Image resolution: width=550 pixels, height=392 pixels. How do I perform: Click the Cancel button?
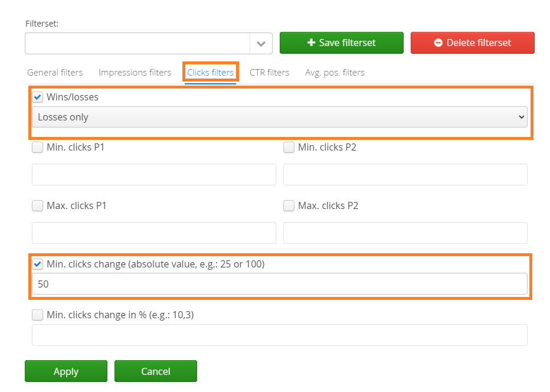click(155, 371)
